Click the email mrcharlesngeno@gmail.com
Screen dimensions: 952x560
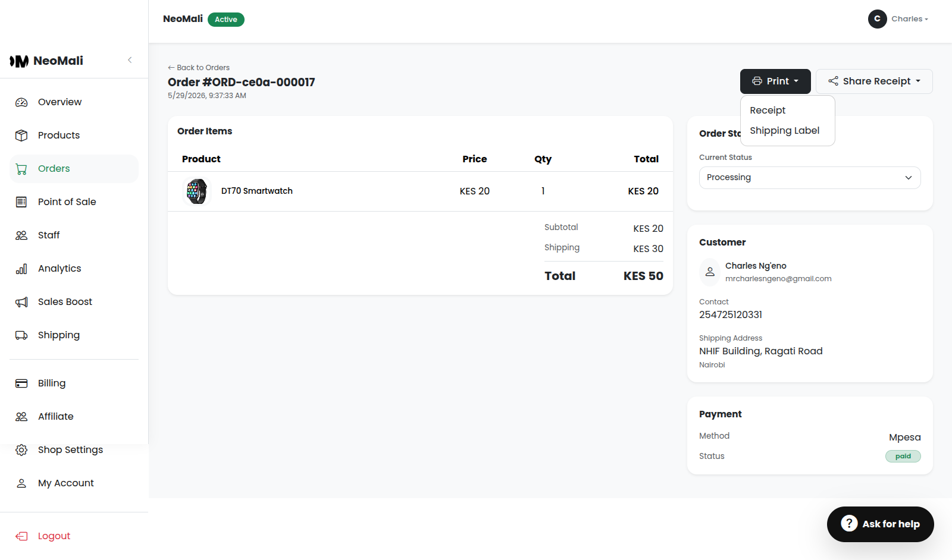coord(778,279)
